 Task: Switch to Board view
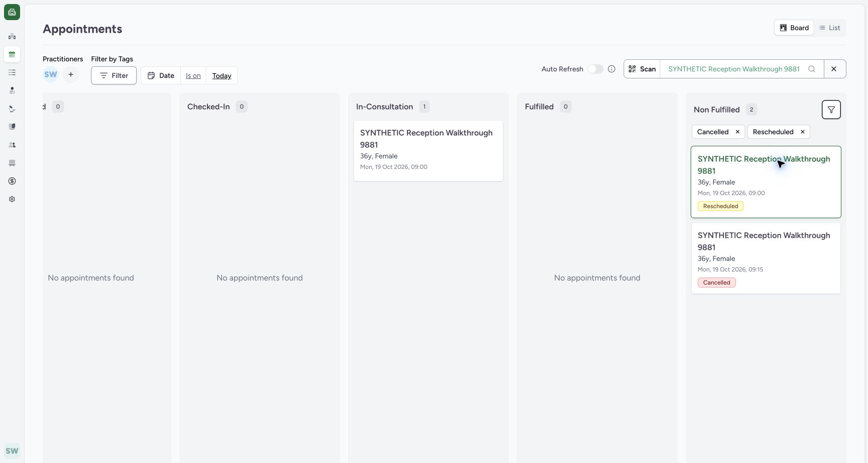(794, 28)
